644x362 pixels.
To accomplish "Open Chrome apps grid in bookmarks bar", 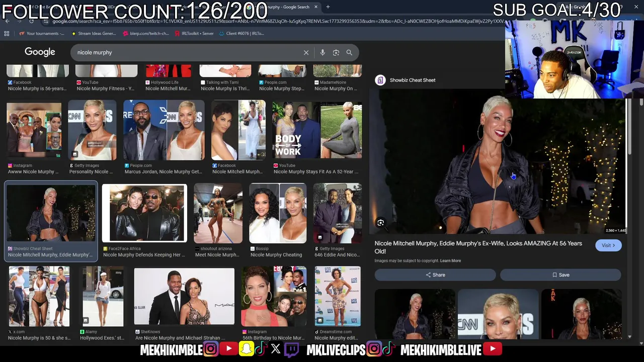I will click(7, 34).
